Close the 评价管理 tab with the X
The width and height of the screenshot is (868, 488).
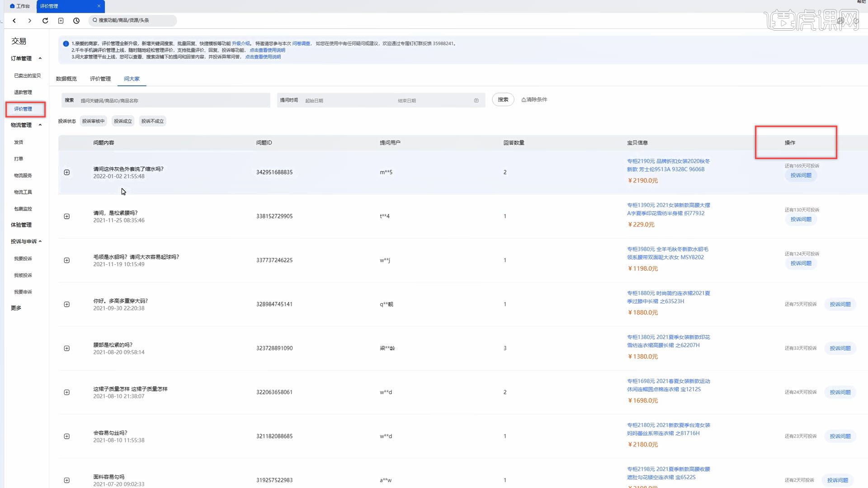click(99, 6)
